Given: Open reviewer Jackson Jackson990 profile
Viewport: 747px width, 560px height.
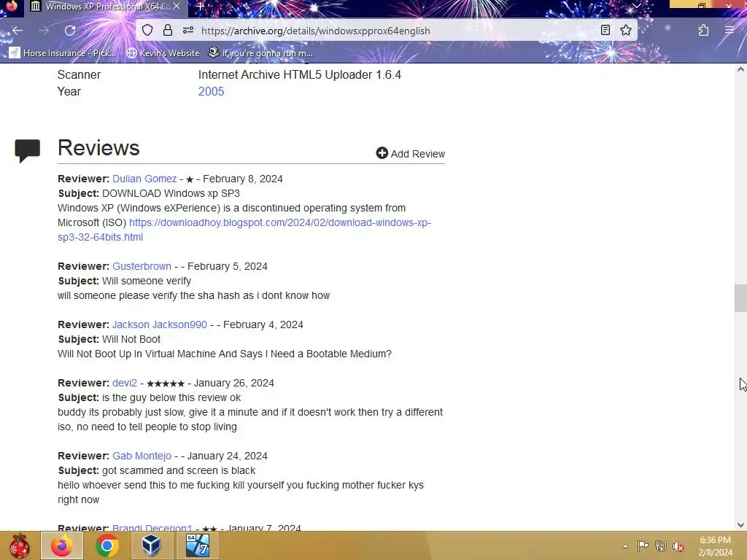Looking at the screenshot, I should point(160,324).
